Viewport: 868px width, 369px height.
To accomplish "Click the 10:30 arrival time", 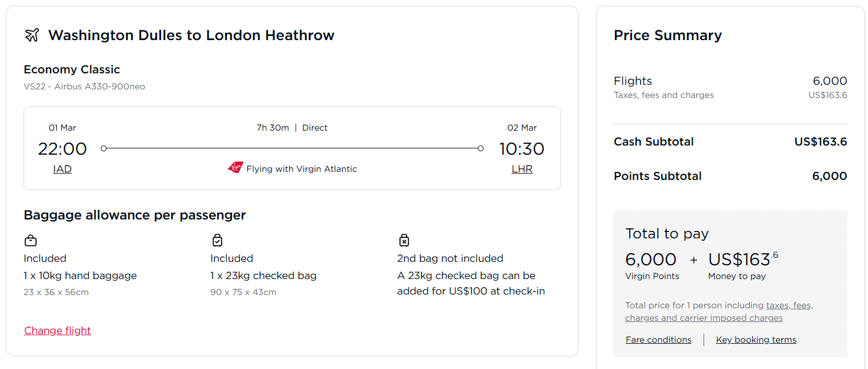I will click(x=521, y=149).
